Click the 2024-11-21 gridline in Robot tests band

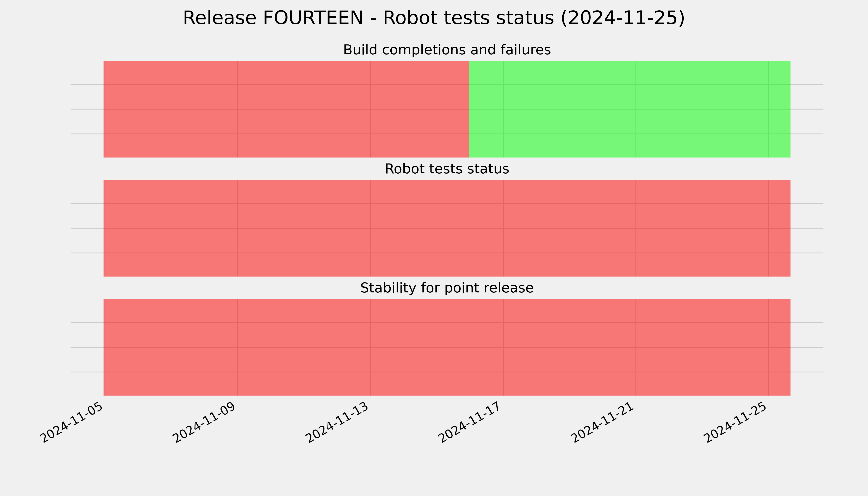636,228
